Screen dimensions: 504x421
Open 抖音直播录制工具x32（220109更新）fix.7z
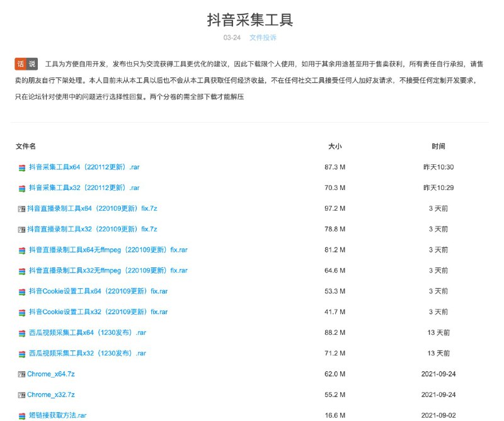(92, 229)
